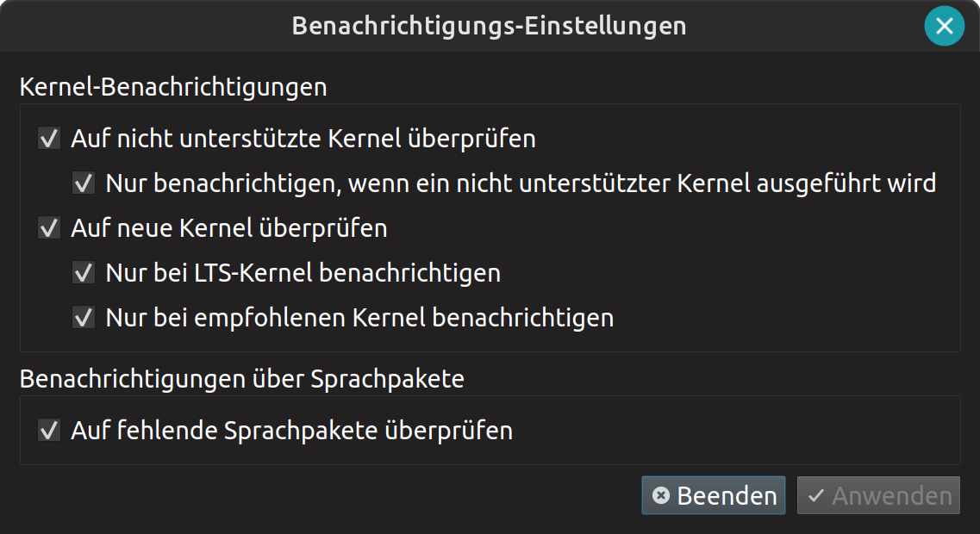The height and width of the screenshot is (534, 980).
Task: Click the teal X icon in the titlebar
Action: (x=945, y=26)
